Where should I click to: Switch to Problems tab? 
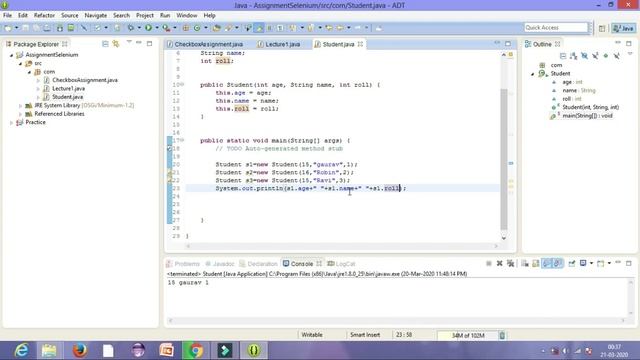pos(183,264)
